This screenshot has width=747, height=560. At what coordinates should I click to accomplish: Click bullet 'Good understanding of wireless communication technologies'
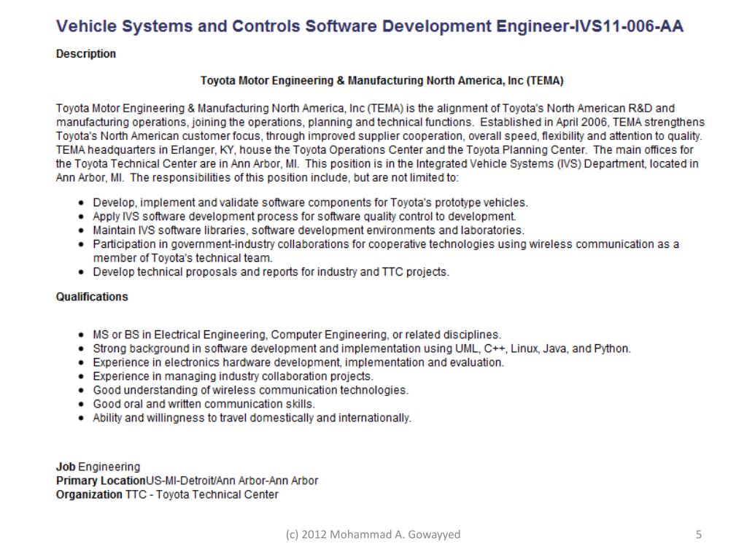coord(251,390)
